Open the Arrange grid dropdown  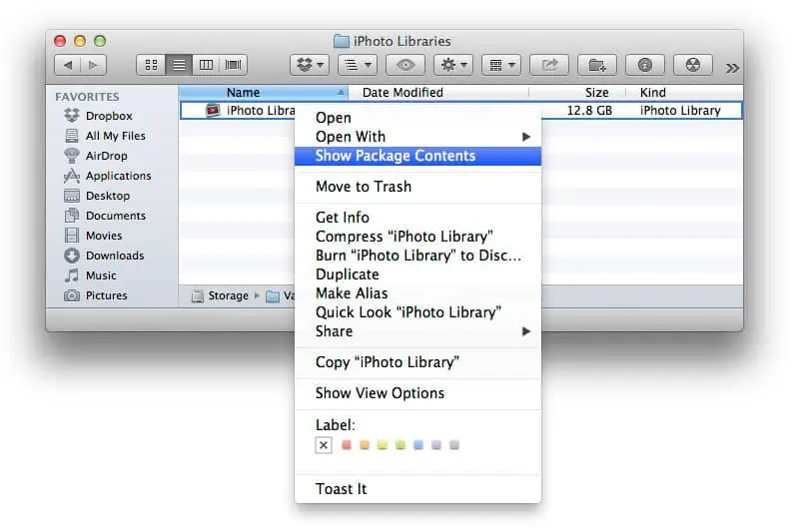501,65
